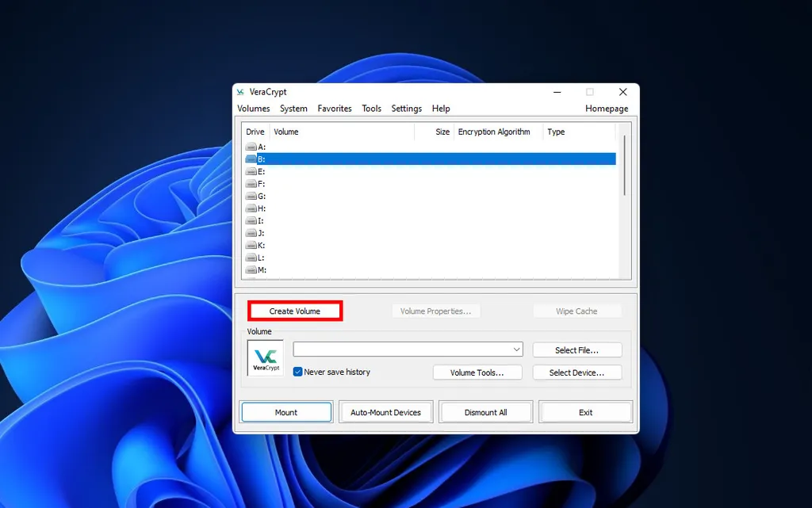
Task: Close the VeraCrypt window
Action: [623, 92]
